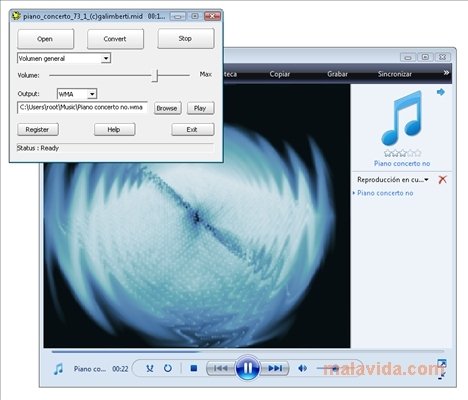The image size is (468, 400).
Task: Clear the playlist with the red X
Action: (x=442, y=180)
